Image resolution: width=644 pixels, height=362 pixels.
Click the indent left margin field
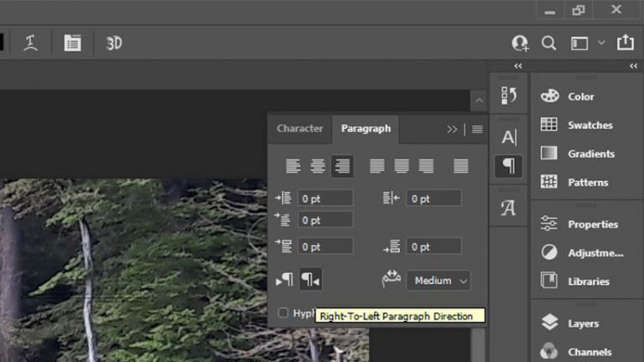click(325, 199)
